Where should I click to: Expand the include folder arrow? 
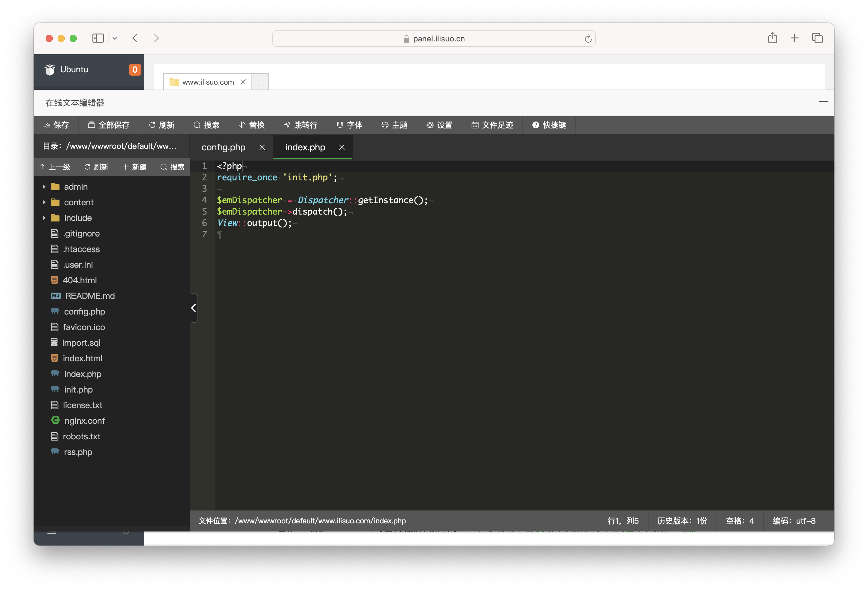coord(44,218)
